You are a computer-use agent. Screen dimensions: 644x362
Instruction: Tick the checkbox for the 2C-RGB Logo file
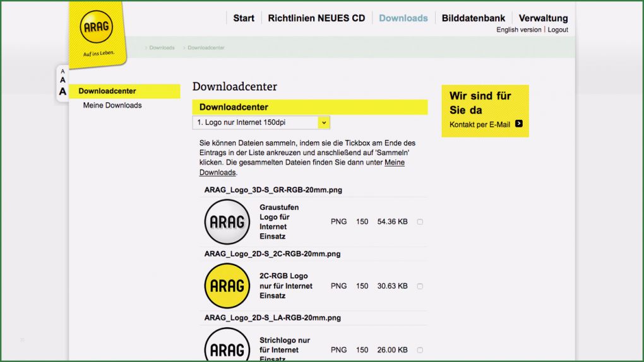(420, 286)
